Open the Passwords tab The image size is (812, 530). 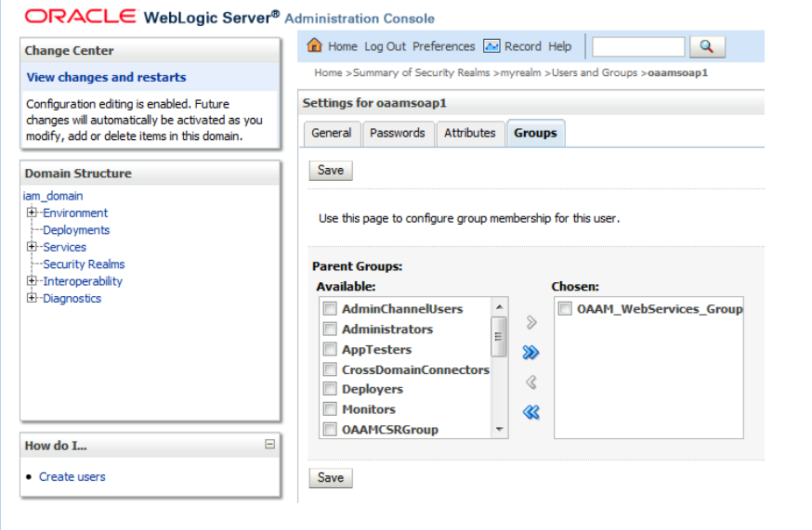point(398,134)
